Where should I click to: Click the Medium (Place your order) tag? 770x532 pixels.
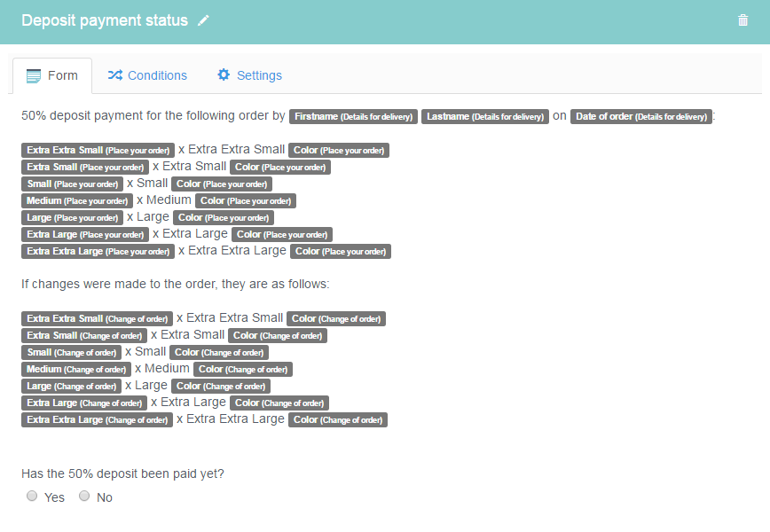point(77,200)
